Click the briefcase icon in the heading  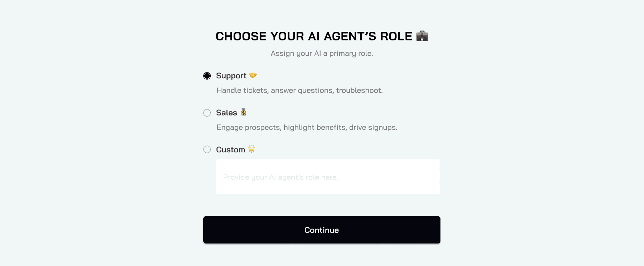[422, 36]
